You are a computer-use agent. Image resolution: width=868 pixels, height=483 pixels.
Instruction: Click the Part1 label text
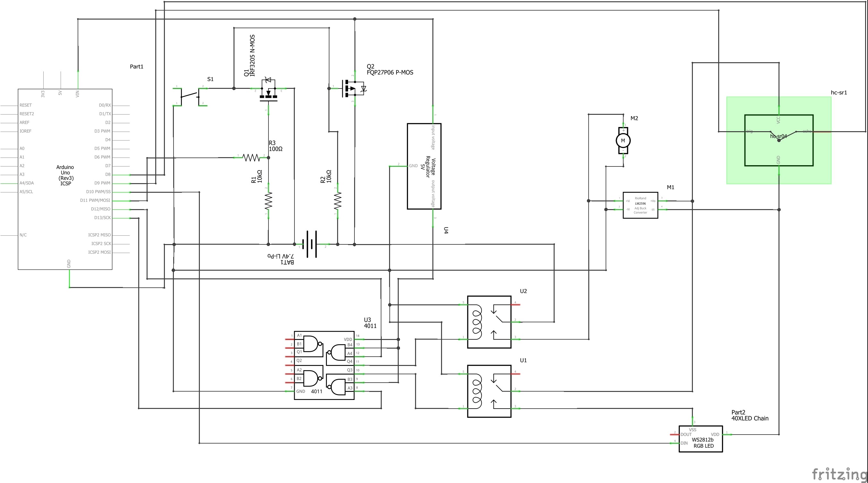pos(136,66)
